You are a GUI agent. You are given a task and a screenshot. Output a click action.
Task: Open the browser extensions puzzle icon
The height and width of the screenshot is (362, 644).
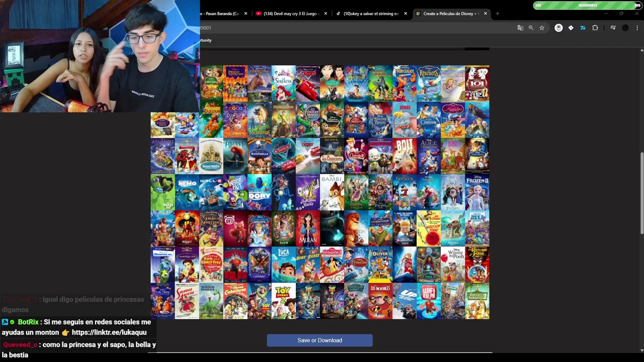[595, 28]
